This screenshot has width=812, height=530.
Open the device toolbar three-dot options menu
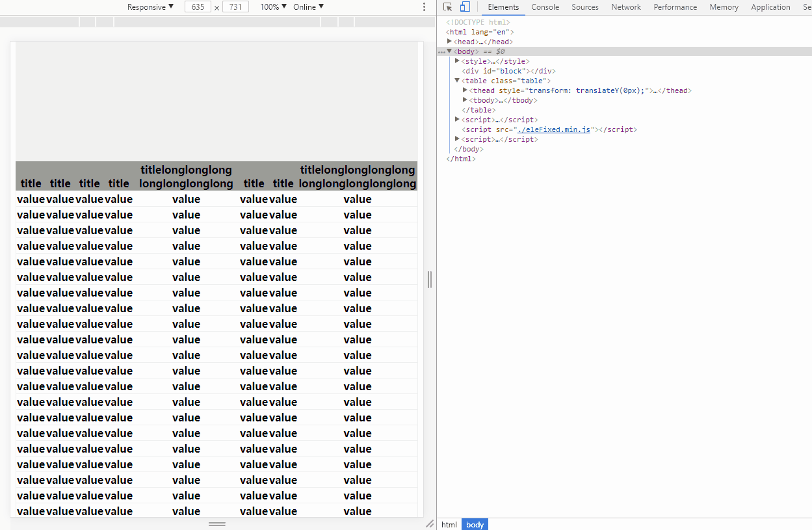coord(425,7)
